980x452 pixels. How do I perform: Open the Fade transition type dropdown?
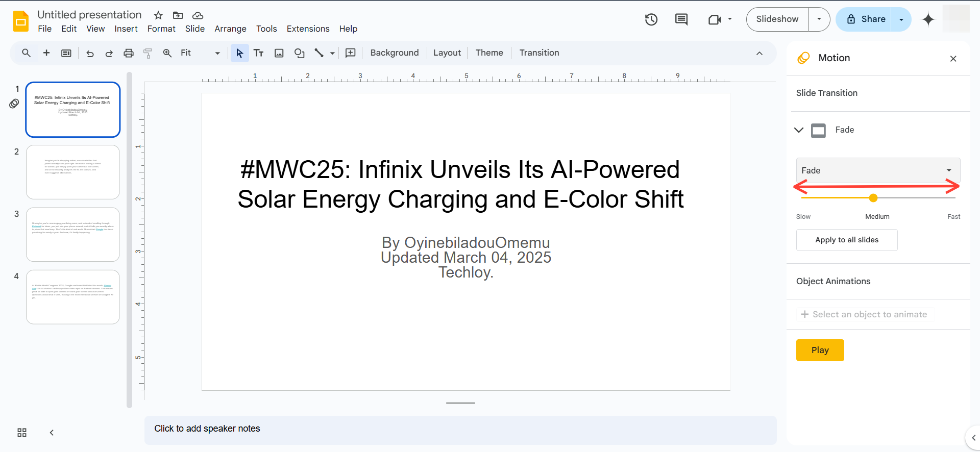coord(878,170)
